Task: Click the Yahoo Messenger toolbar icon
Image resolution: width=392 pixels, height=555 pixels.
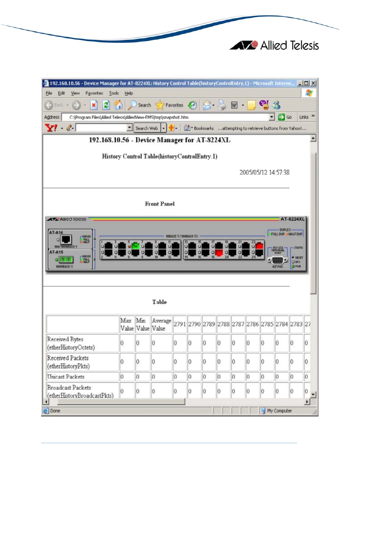Action: coord(264,105)
